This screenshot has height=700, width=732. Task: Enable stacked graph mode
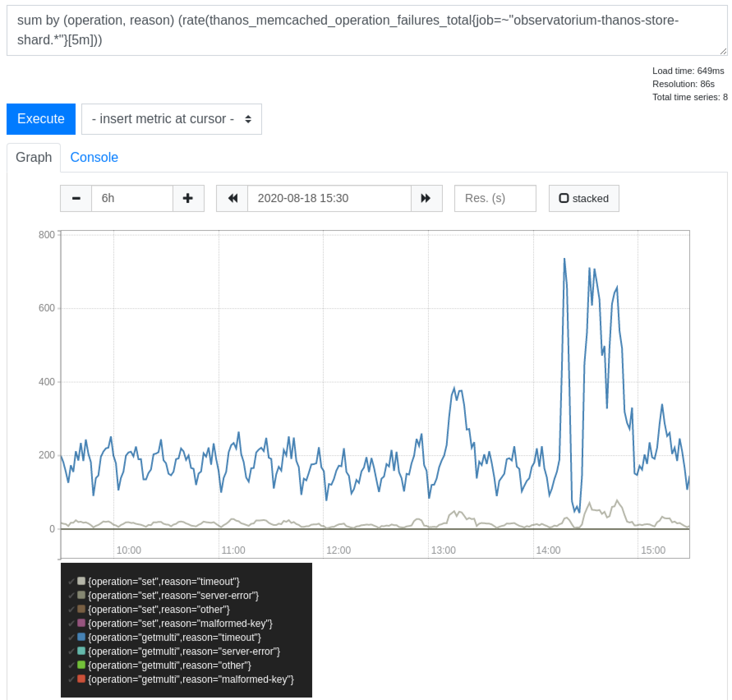tap(583, 198)
